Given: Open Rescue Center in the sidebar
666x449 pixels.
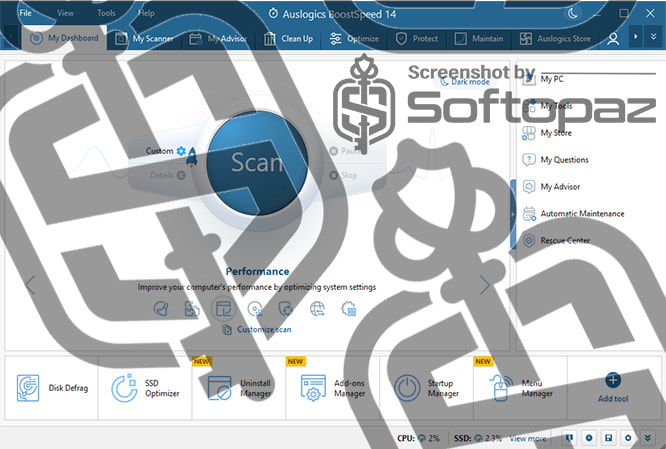Looking at the screenshot, I should pyautogui.click(x=565, y=240).
